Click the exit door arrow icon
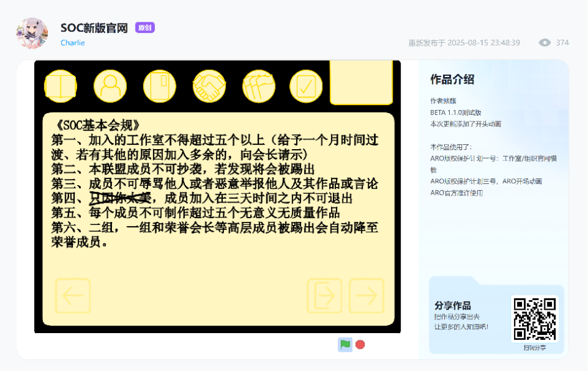Screen dimensions: 588x371 [324, 296]
